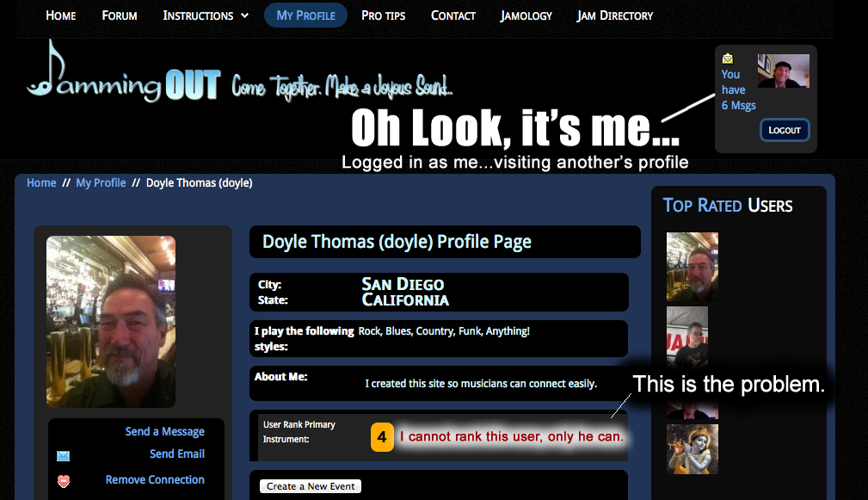This screenshot has height=500, width=868.
Task: Click the Create a New Event button
Action: (311, 486)
